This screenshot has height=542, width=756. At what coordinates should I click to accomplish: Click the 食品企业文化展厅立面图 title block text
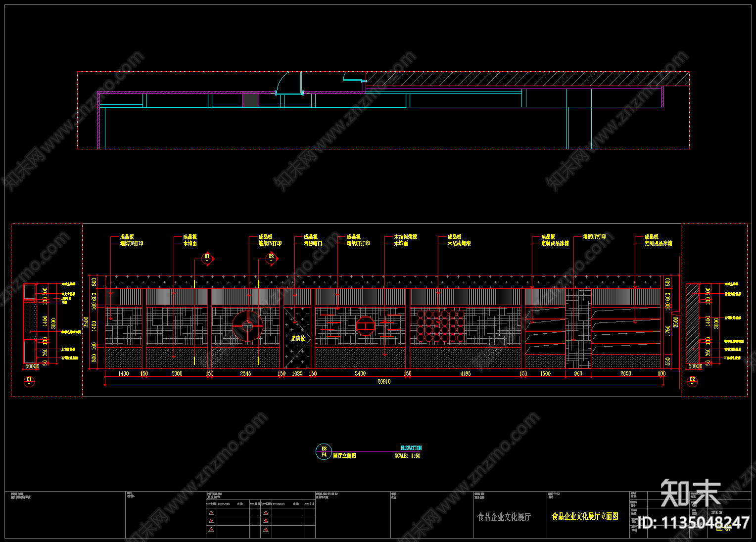pos(585,516)
